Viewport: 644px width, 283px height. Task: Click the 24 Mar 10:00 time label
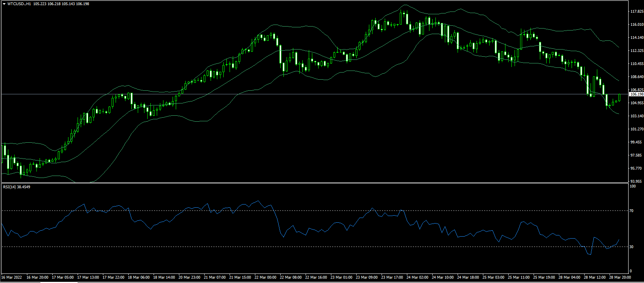coord(443,277)
